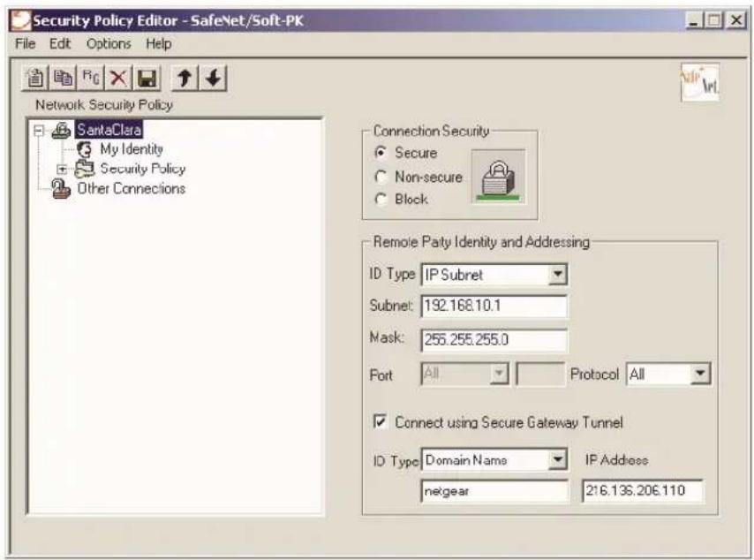Click the Copy toolbar icon

63,78
